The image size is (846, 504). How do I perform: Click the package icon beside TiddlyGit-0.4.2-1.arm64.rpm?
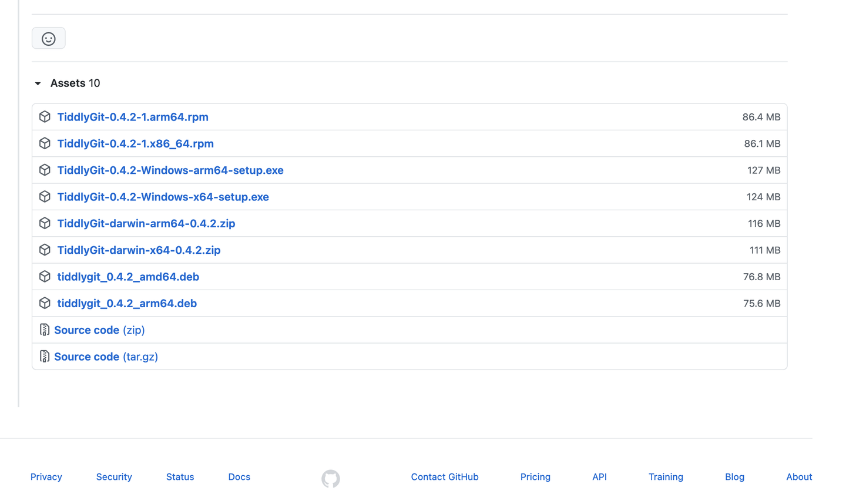(x=45, y=116)
